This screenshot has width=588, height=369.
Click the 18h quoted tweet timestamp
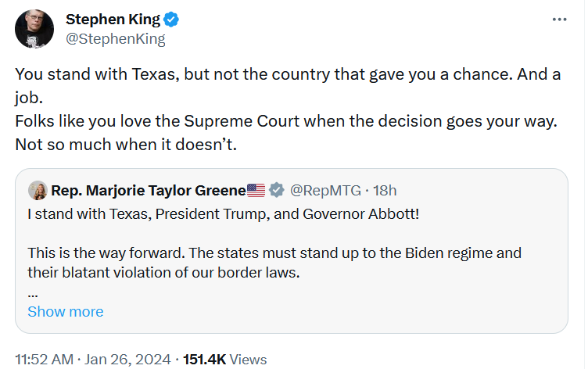(385, 190)
